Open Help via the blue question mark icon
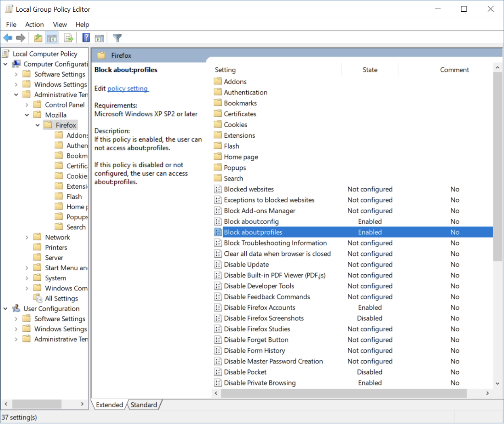This screenshot has width=504, height=425. click(x=86, y=38)
